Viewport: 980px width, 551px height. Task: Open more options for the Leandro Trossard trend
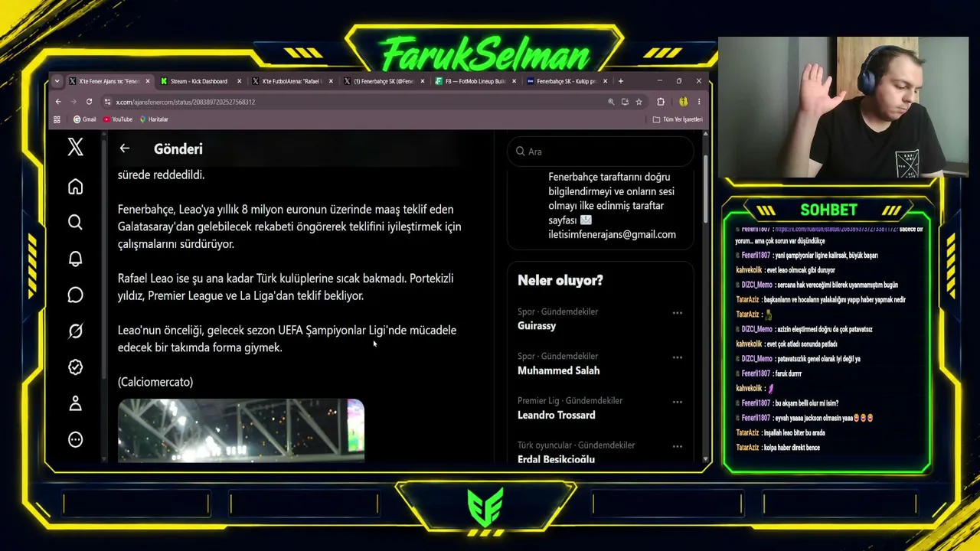pos(677,402)
